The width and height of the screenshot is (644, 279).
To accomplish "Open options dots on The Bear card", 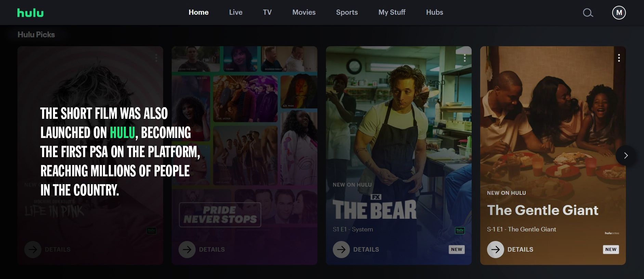I will coord(464,58).
